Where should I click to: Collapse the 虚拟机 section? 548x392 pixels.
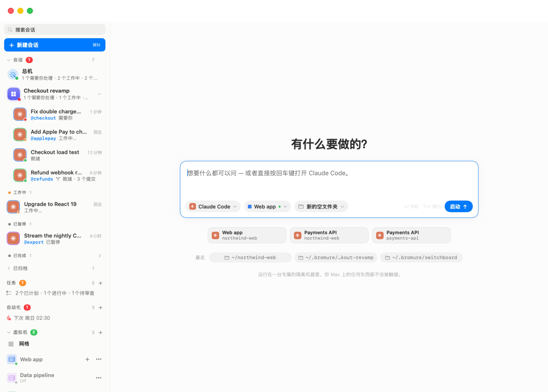(9, 332)
